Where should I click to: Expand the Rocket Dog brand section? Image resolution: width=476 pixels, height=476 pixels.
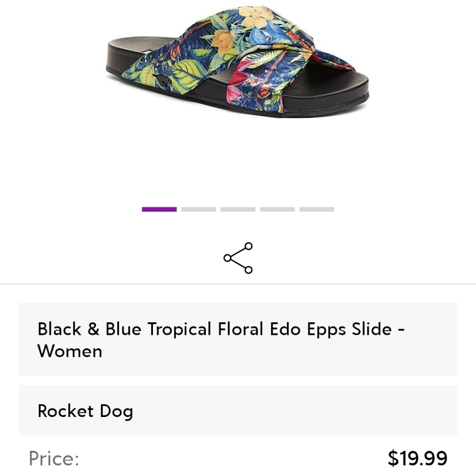[238, 410]
